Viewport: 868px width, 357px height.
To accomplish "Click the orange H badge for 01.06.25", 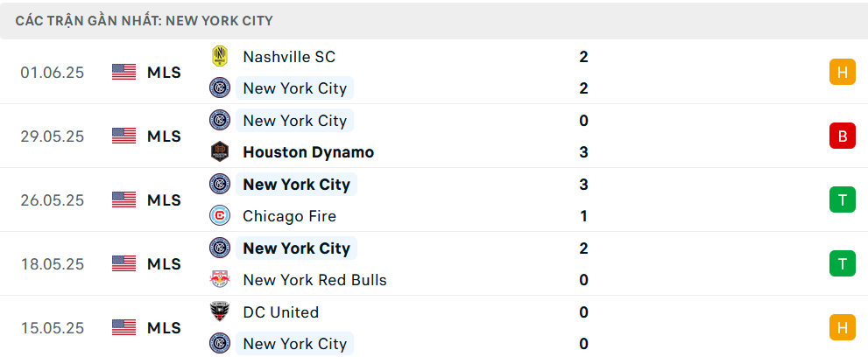I will click(842, 72).
